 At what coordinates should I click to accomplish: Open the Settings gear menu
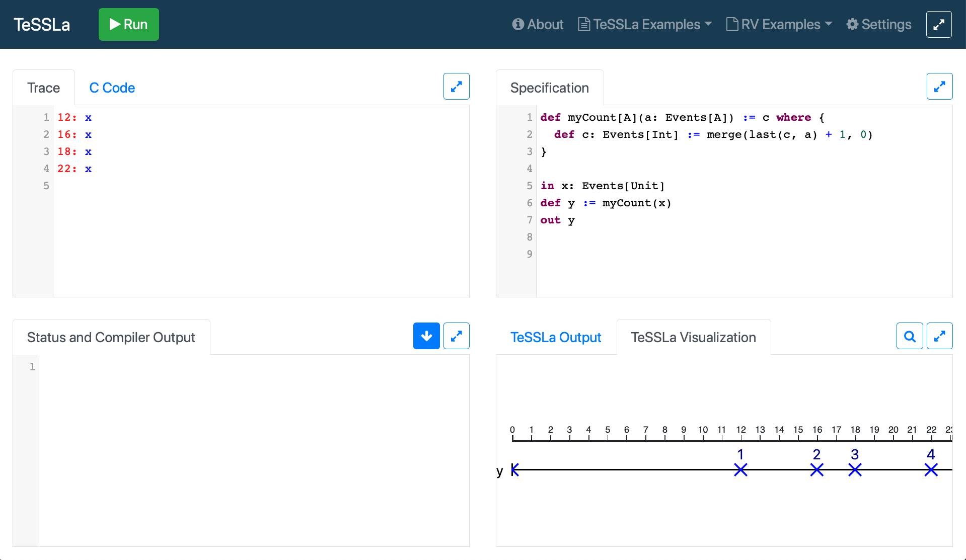click(879, 25)
